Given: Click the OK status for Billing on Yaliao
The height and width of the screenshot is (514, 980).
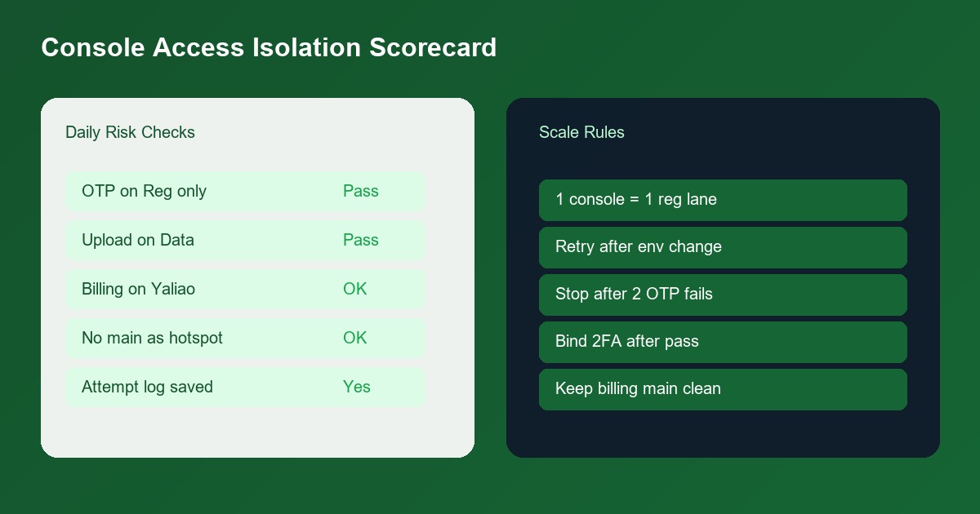Looking at the screenshot, I should (355, 290).
